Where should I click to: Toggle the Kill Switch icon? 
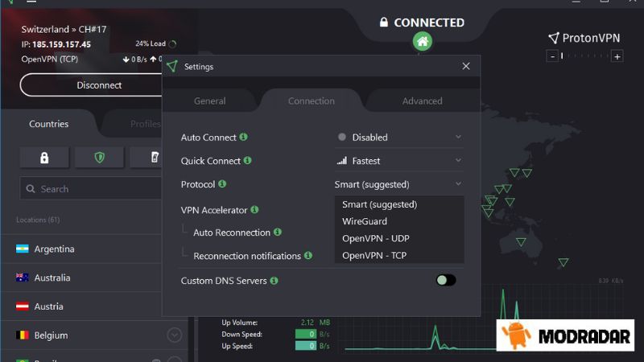tap(155, 158)
